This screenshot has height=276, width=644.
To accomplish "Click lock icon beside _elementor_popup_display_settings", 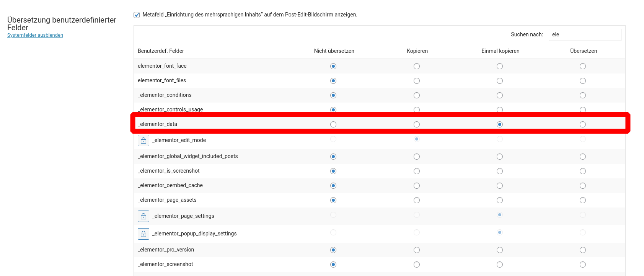I will [x=143, y=234].
